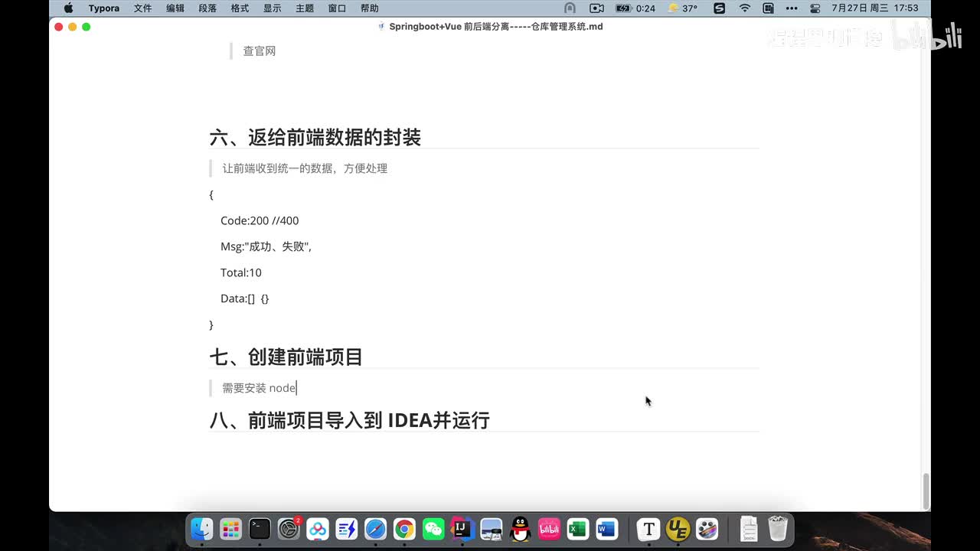Viewport: 980px width, 551px height.
Task: Open System Preferences with badge
Action: coord(289,529)
